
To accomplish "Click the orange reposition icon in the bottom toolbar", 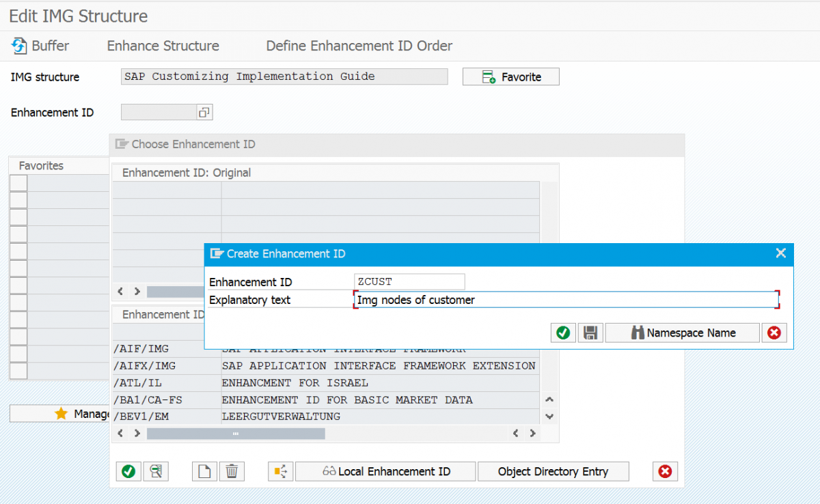I will click(280, 471).
